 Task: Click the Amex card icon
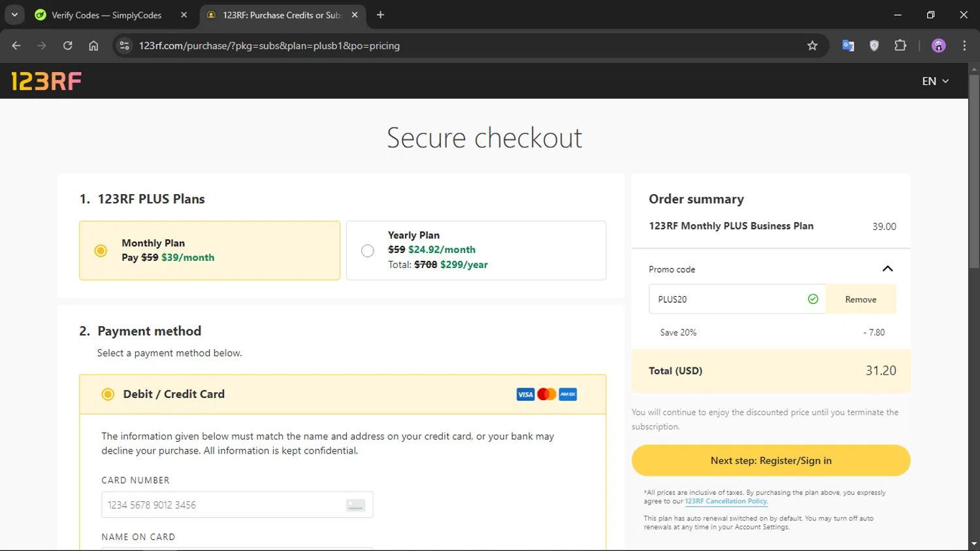tap(568, 394)
